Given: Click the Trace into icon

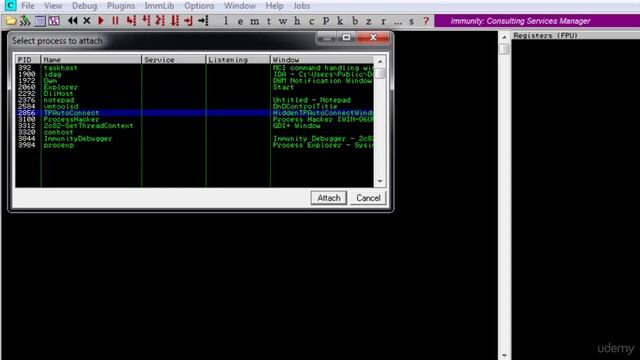Looking at the screenshot, I should tap(160, 21).
